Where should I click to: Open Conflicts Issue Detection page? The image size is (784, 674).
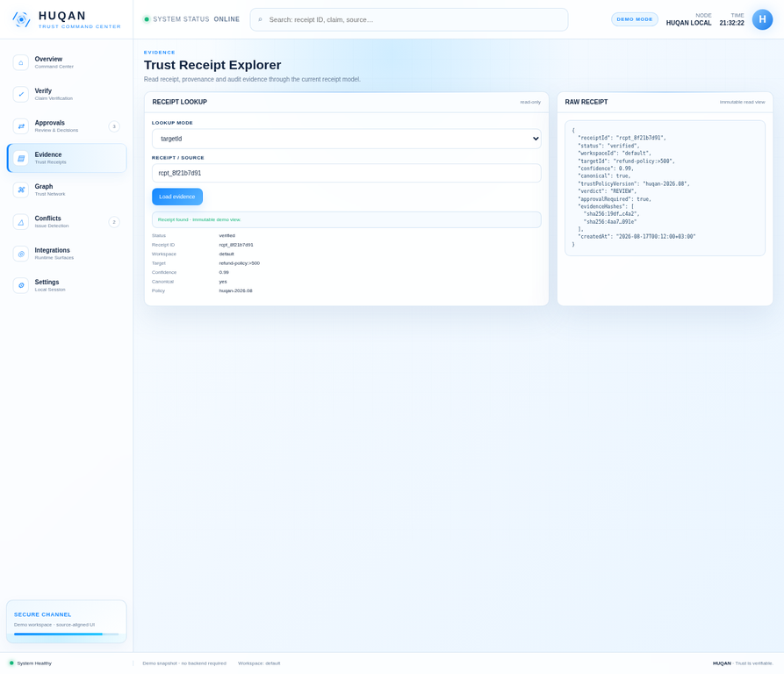tap(67, 222)
